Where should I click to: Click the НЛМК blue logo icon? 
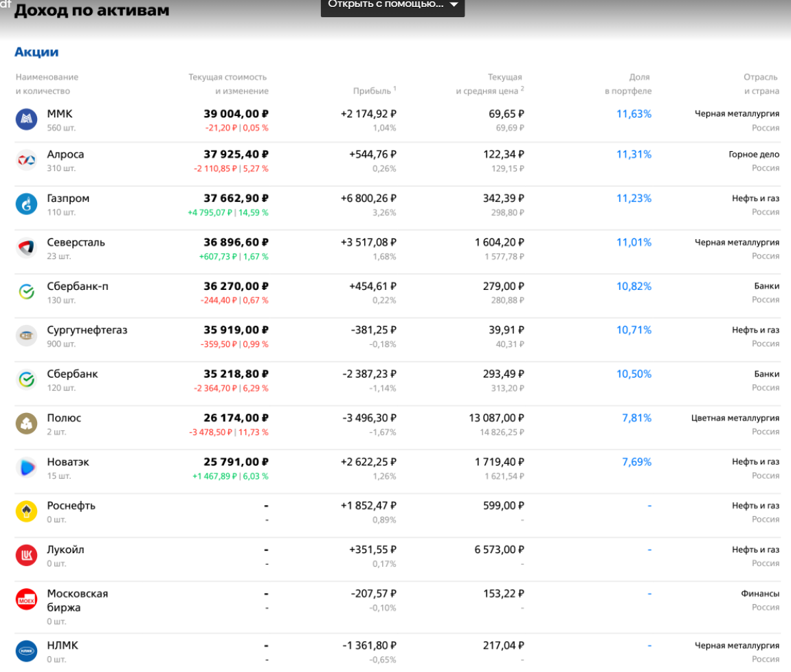click(x=26, y=651)
